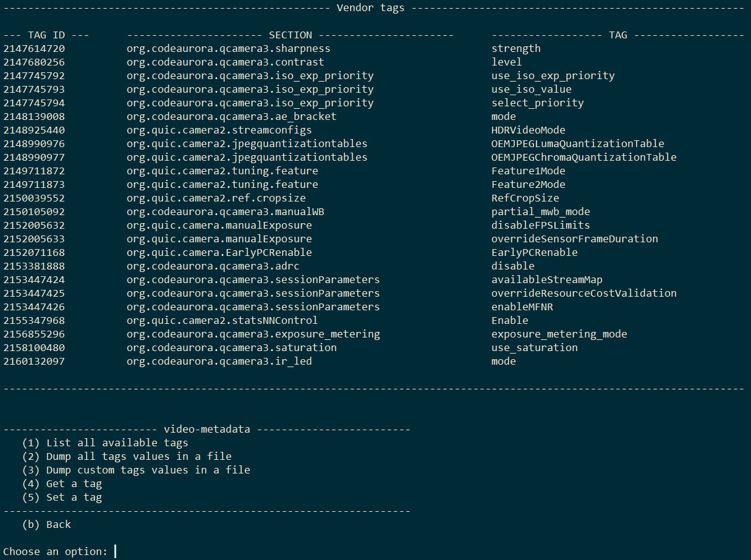The image size is (751, 560).
Task: Click tag ID 2153447425
Action: tap(34, 293)
